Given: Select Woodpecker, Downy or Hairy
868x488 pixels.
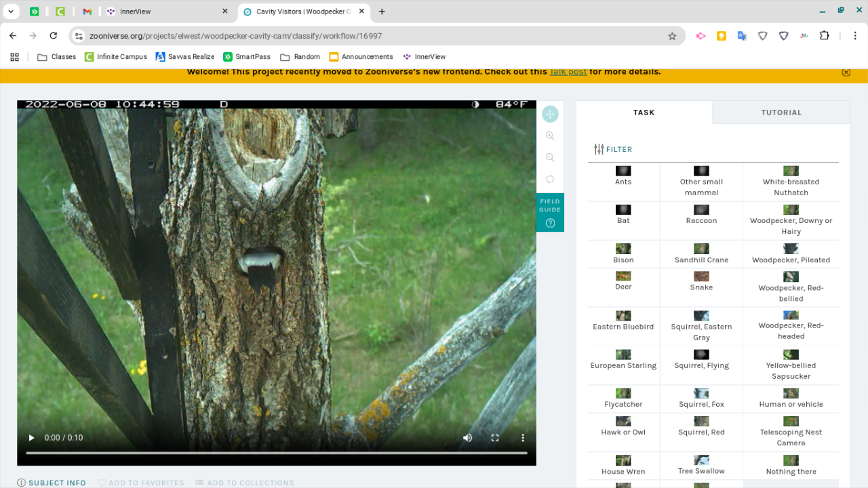Looking at the screenshot, I should 791,220.
